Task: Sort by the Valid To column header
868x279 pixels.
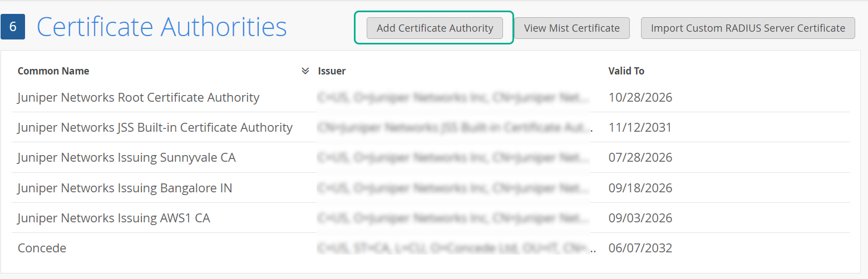Action: [x=626, y=71]
